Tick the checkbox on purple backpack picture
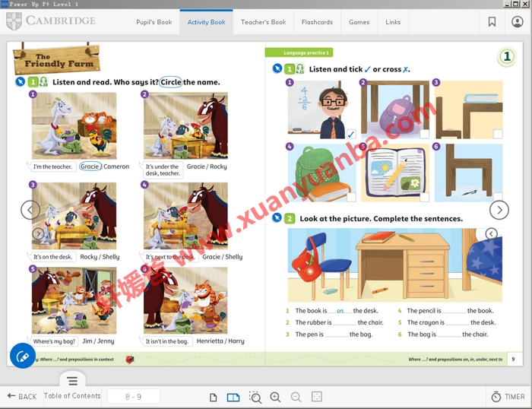The height and width of the screenshot is (409, 532). (425, 135)
